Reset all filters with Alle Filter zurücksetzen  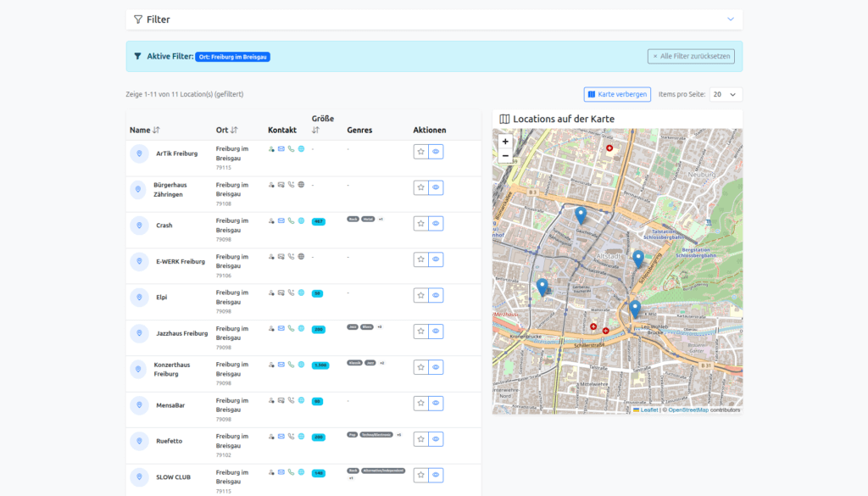click(x=691, y=56)
